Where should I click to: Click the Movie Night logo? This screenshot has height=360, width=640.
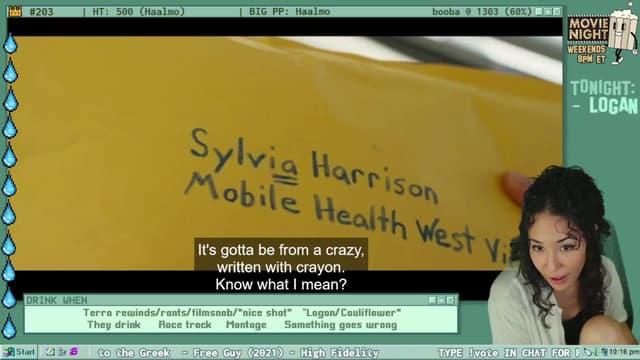point(588,29)
